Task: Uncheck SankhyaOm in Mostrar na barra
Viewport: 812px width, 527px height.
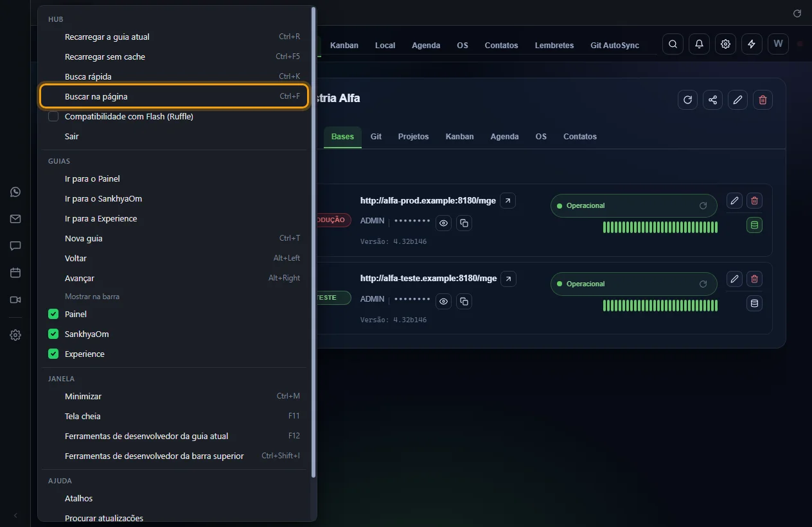Action: click(53, 334)
